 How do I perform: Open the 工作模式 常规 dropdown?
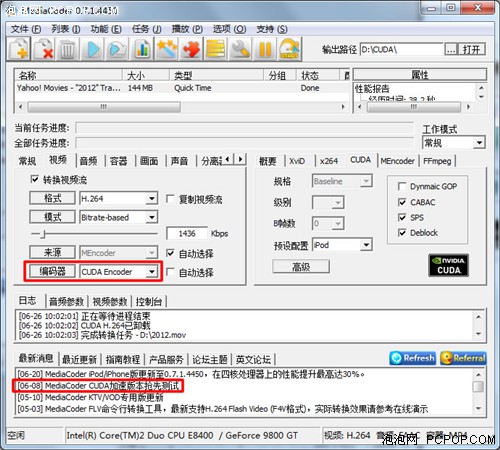479,143
